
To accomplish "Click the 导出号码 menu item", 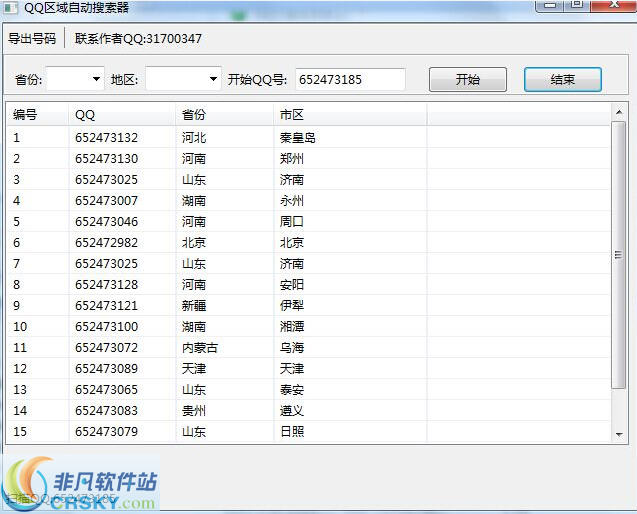I will click(x=32, y=39).
